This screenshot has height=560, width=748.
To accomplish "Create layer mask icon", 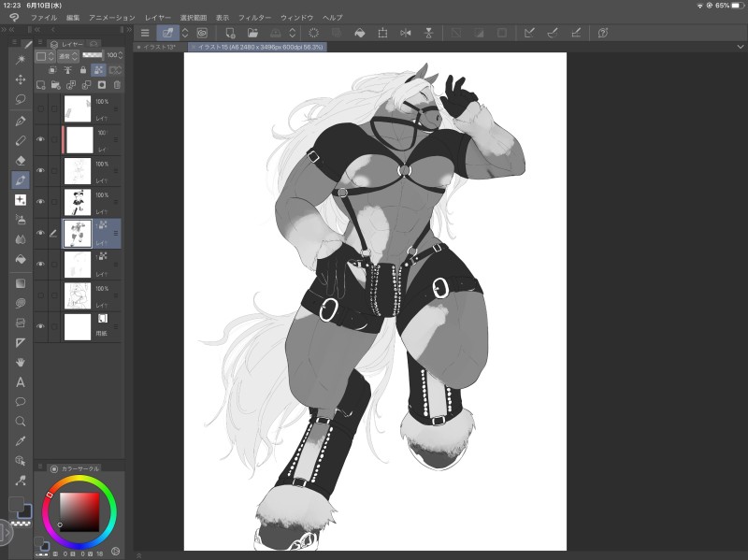I will (x=102, y=85).
